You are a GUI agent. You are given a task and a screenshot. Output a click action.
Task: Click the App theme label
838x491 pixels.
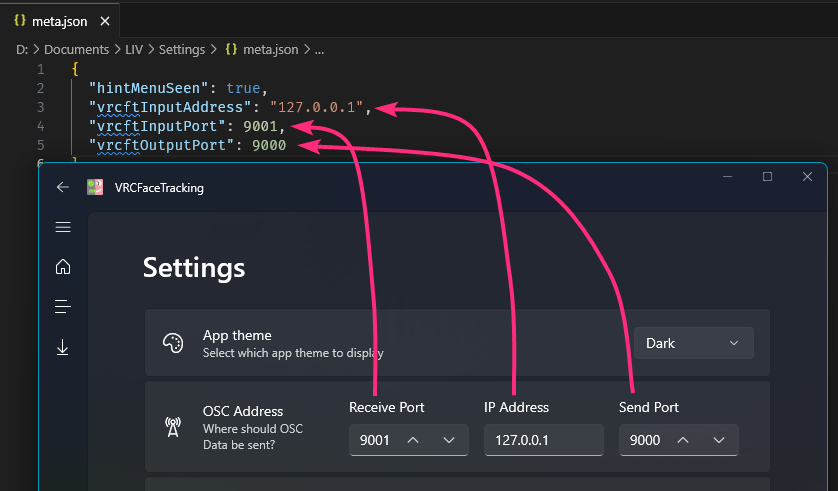pos(237,335)
